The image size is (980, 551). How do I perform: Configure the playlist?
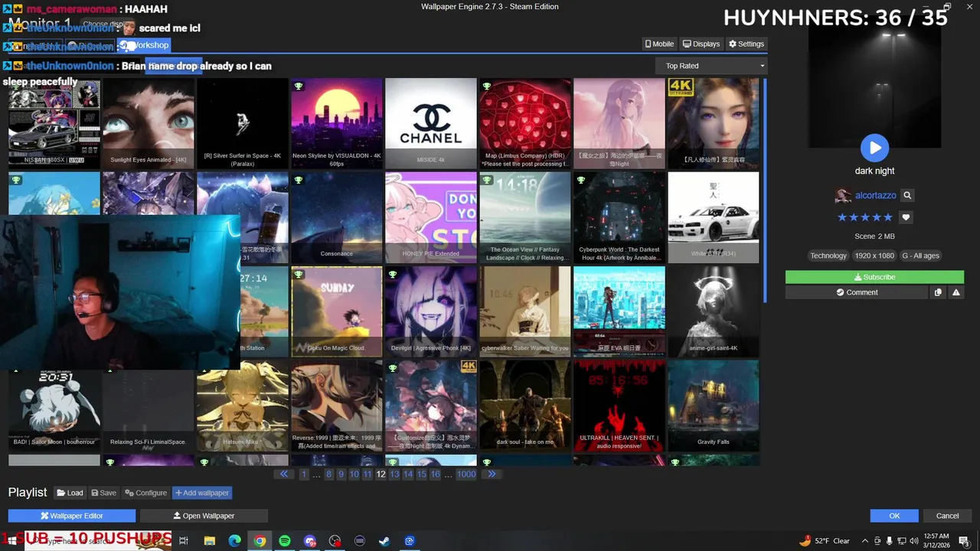(x=146, y=493)
